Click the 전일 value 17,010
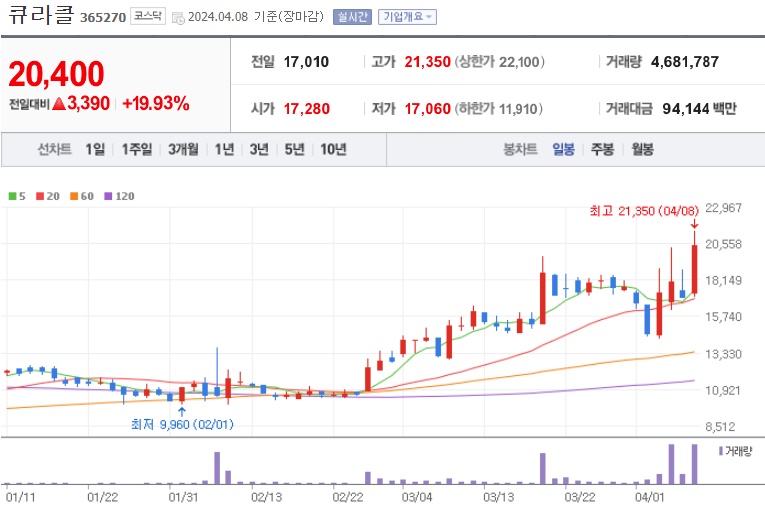Screen dimensions: 765x507 point(306,62)
